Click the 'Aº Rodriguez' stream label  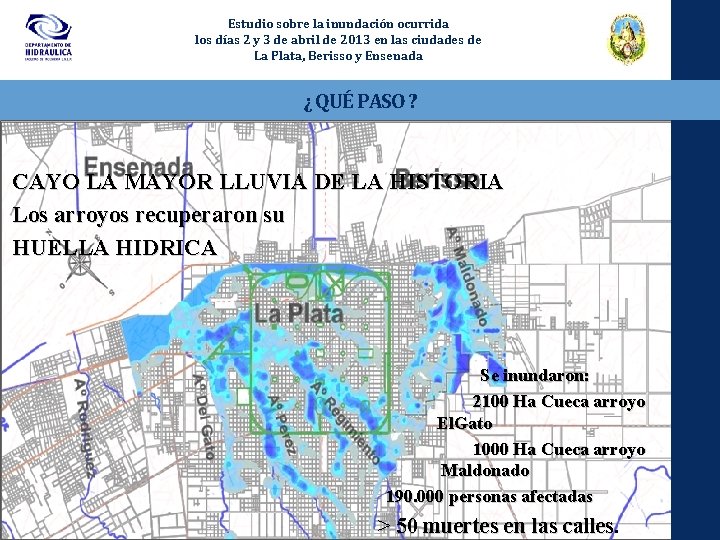(86, 428)
